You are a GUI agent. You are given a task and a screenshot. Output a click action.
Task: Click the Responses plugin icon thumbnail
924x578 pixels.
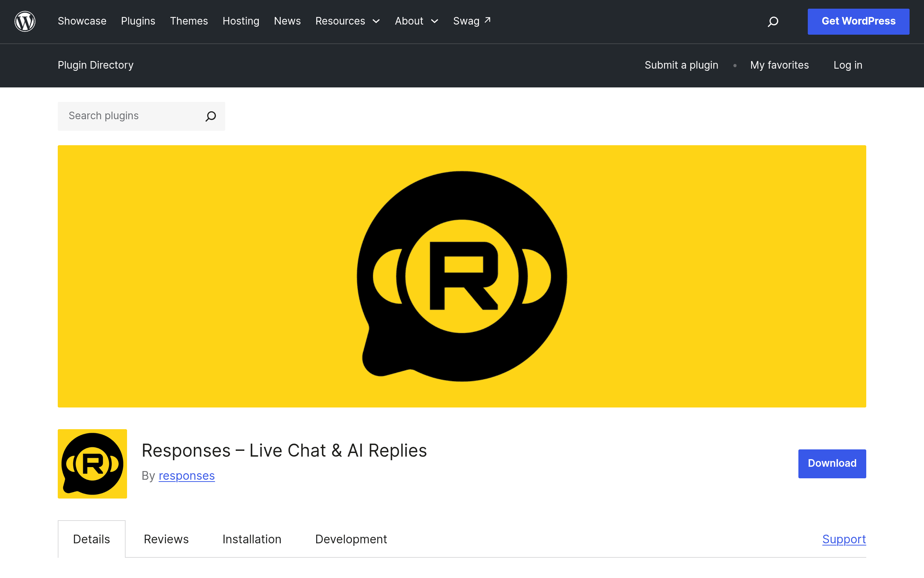pos(92,463)
